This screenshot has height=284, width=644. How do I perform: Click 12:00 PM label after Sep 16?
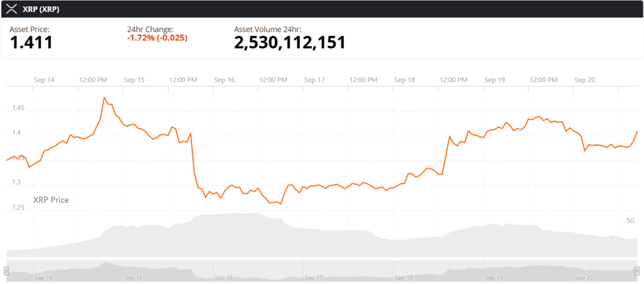274,80
